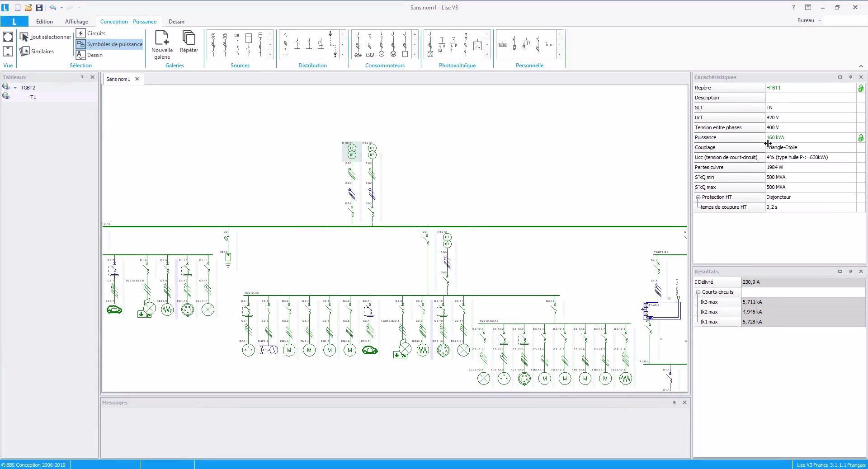Viewport: 868px width, 469px height.
Task: Unlock the Repère HTBT1 field padlock
Action: pyautogui.click(x=861, y=88)
